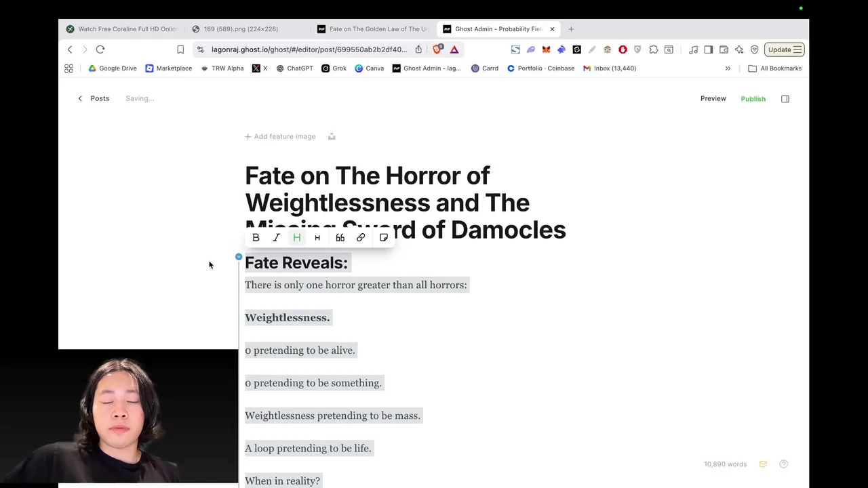
Task: Open the Gmail Inbox bookmark
Action: coord(610,68)
